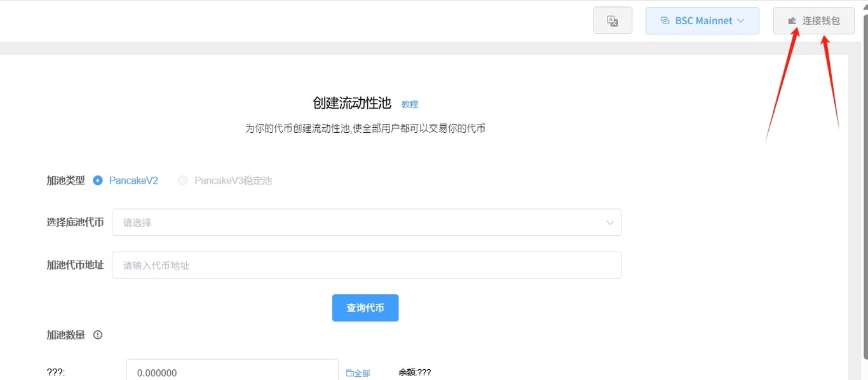Open the language translation icon button
Screen dimensions: 868x380
[613, 20]
